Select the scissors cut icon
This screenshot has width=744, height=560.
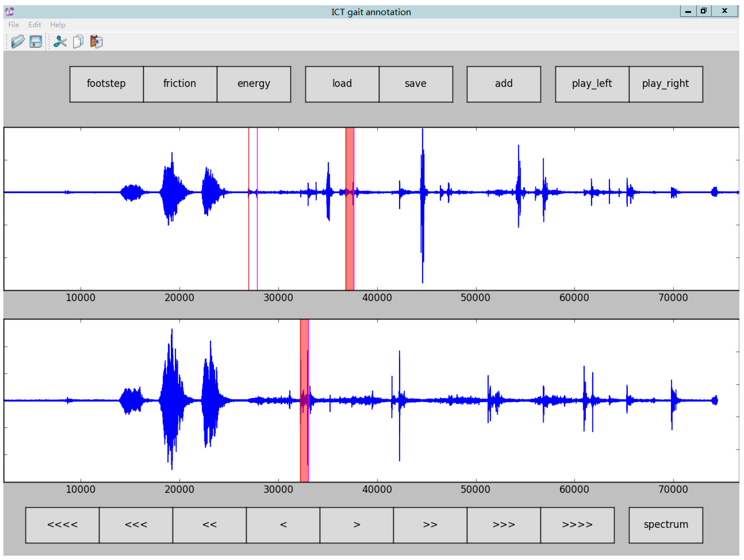[60, 42]
